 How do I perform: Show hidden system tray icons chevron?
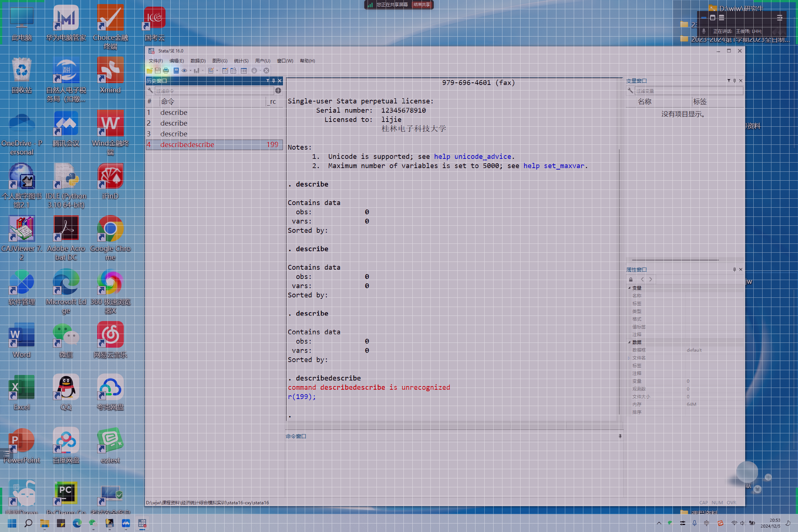click(659, 523)
